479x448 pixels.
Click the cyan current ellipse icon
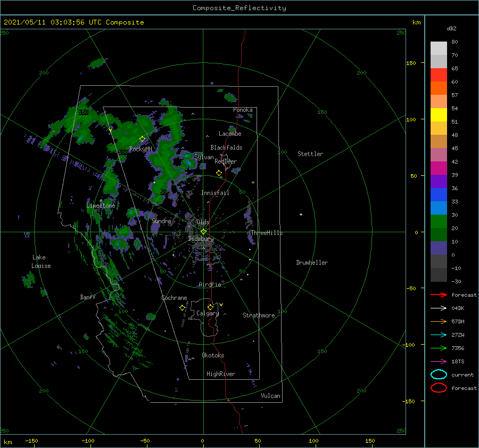439,374
